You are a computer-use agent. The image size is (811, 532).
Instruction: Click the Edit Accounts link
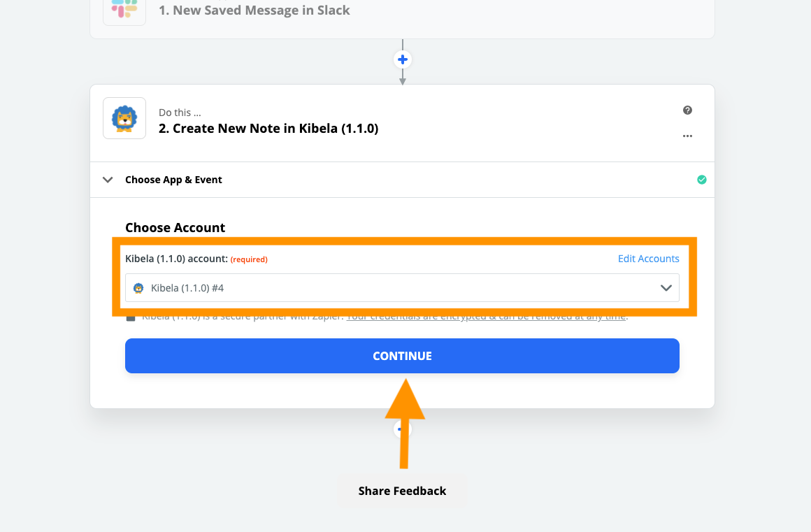[648, 259]
